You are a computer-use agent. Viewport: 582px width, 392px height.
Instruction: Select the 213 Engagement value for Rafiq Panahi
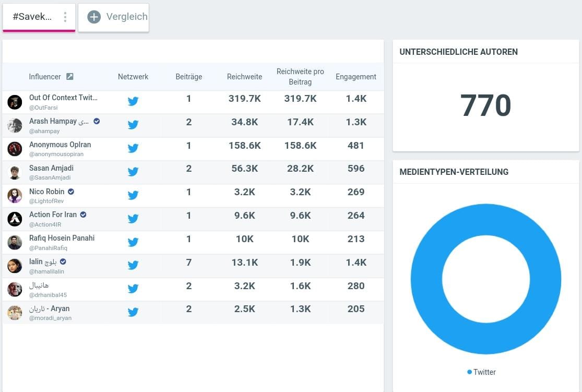coord(356,239)
